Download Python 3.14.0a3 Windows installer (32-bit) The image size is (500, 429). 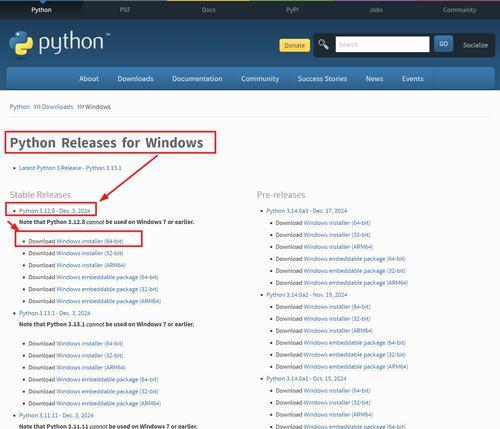(337, 235)
